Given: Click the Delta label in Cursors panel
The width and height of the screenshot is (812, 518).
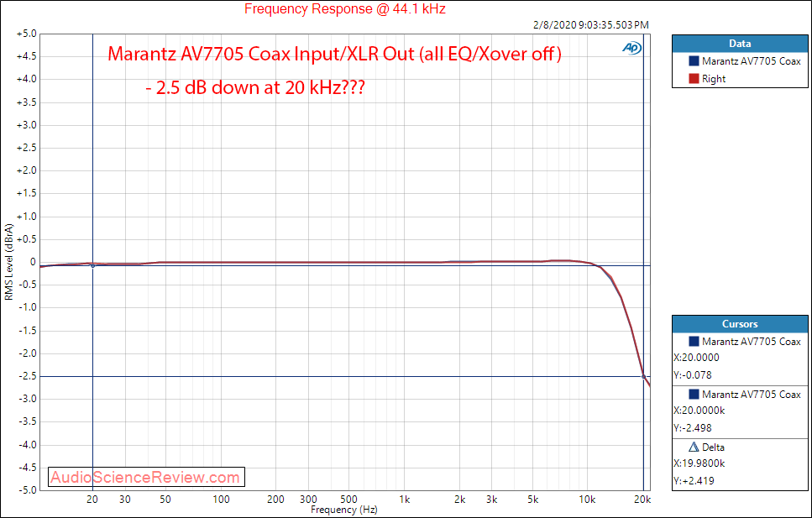Looking at the screenshot, I should click(713, 447).
